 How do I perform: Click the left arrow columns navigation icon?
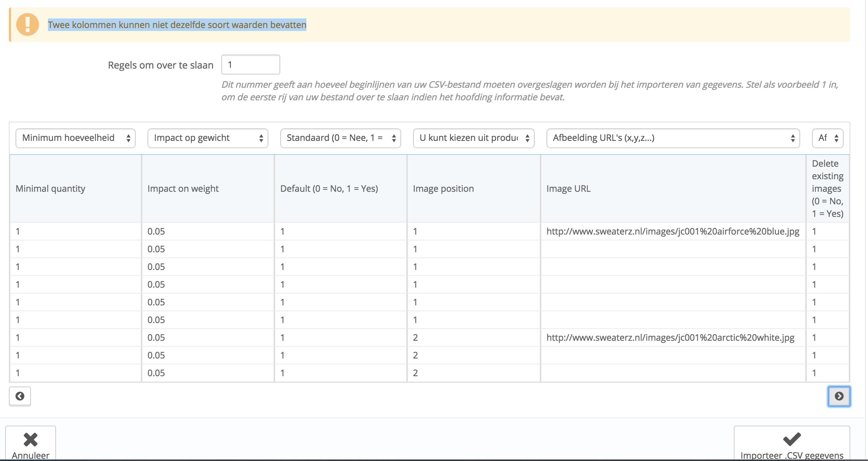click(x=20, y=396)
